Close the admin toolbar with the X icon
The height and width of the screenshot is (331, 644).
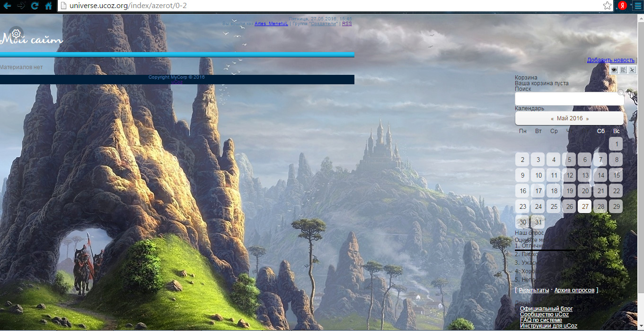[x=632, y=70]
